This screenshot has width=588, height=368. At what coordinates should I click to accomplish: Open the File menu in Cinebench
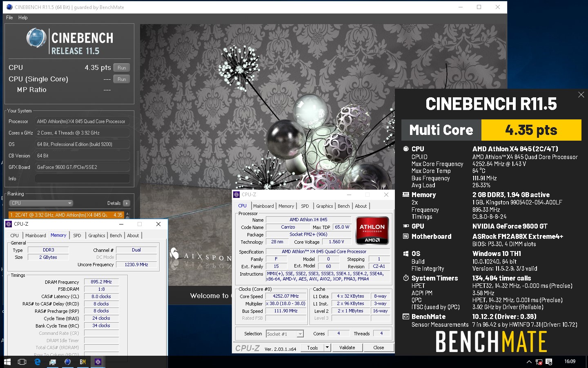(x=9, y=18)
